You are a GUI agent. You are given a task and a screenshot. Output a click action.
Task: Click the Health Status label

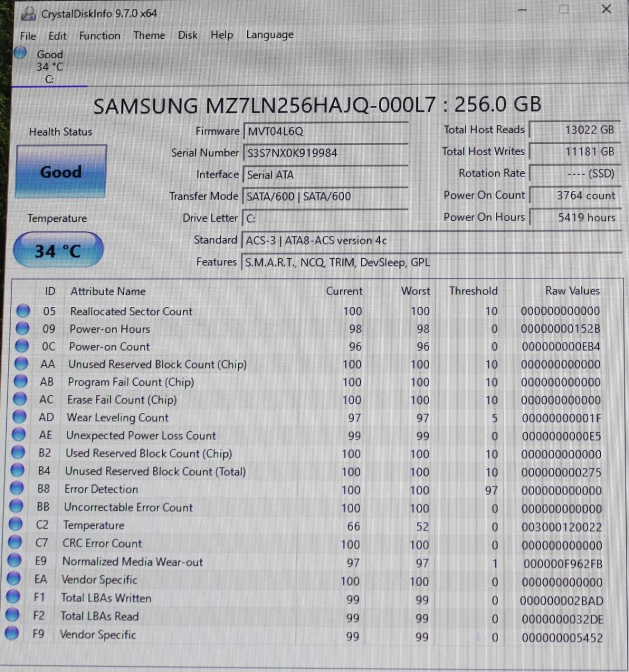coord(60,132)
